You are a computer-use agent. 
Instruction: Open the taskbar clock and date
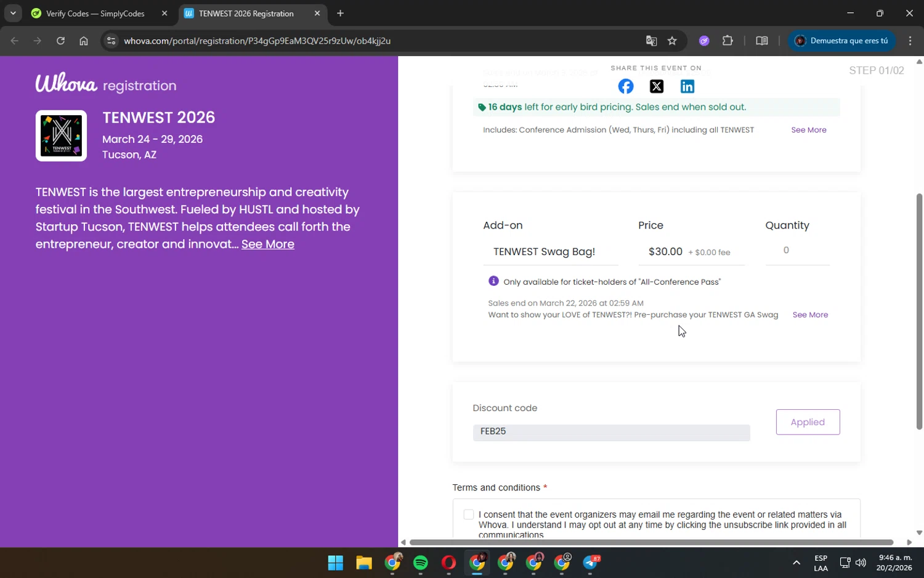(x=895, y=563)
